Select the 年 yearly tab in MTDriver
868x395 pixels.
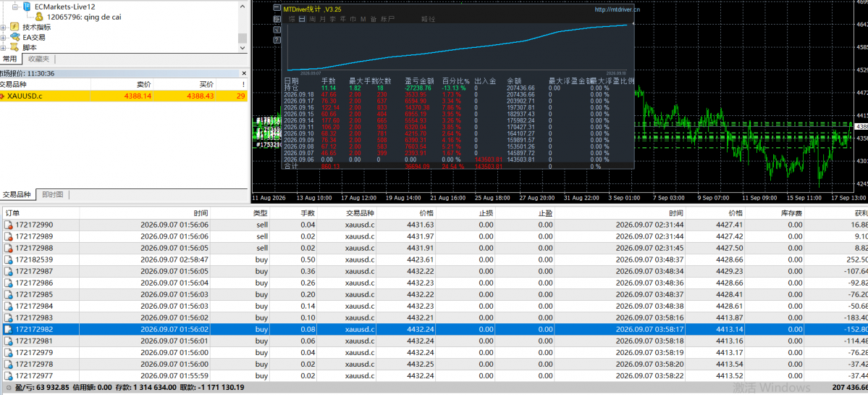coord(343,20)
